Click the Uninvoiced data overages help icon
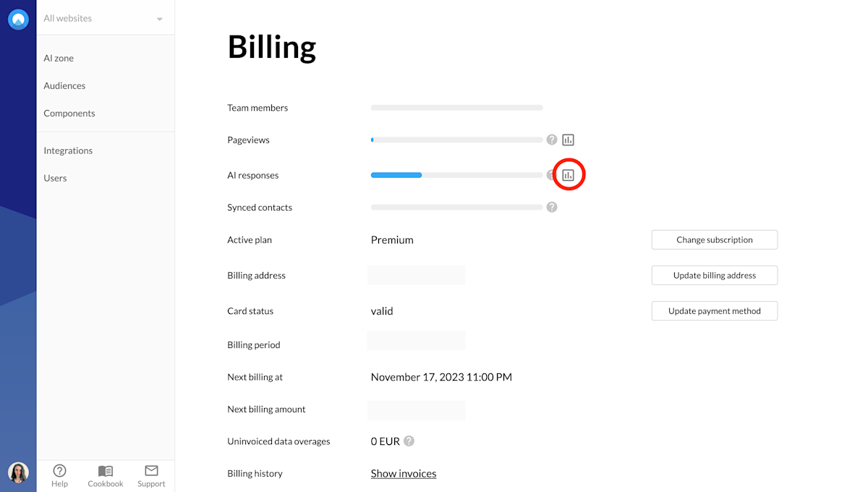Screen dimensions: 868x492 409,441
